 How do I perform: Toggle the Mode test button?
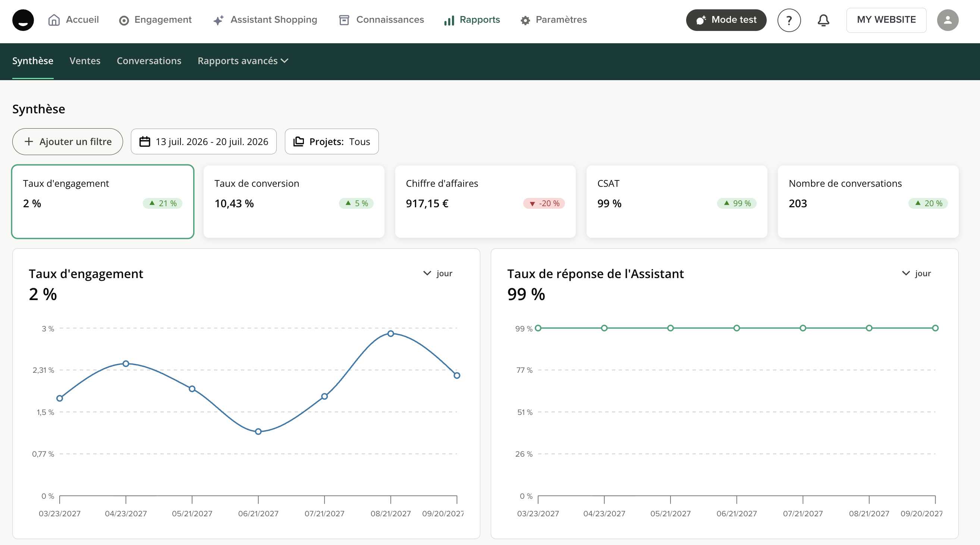726,20
